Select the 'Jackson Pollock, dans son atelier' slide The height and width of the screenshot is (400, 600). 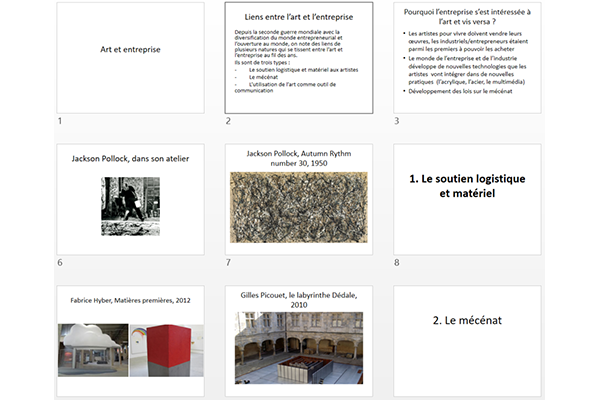click(130, 199)
